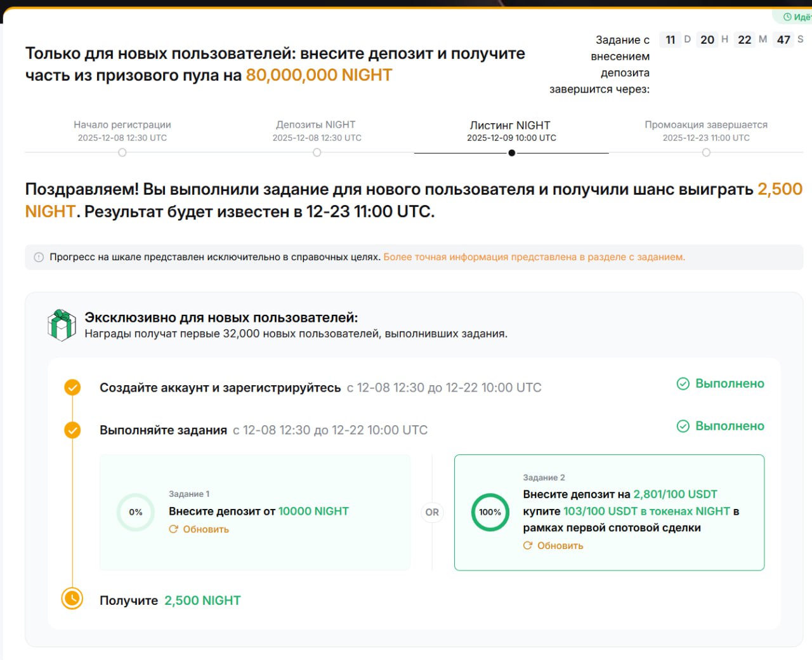Click the clock icon in Идёт badge
The height and width of the screenshot is (660, 812).
(x=787, y=17)
